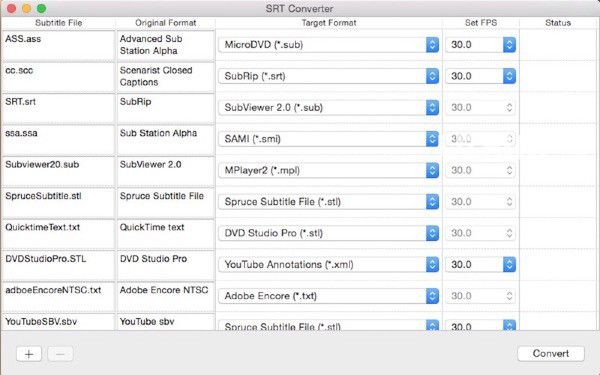Image resolution: width=600 pixels, height=375 pixels.
Task: Open target format dropdown for SpruceSubtitle.stl row
Action: [329, 202]
